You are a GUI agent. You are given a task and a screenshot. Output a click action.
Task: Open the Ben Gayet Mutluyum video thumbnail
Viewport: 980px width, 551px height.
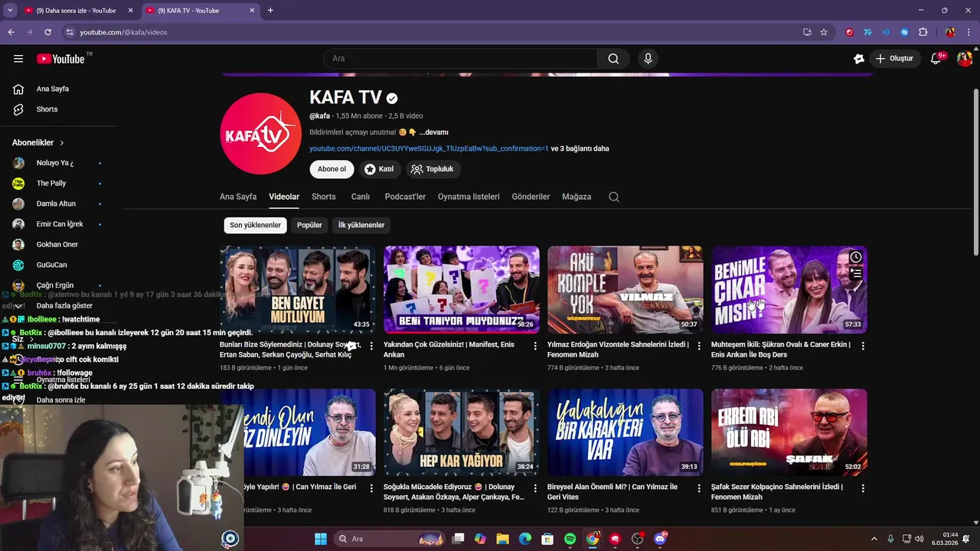point(298,289)
